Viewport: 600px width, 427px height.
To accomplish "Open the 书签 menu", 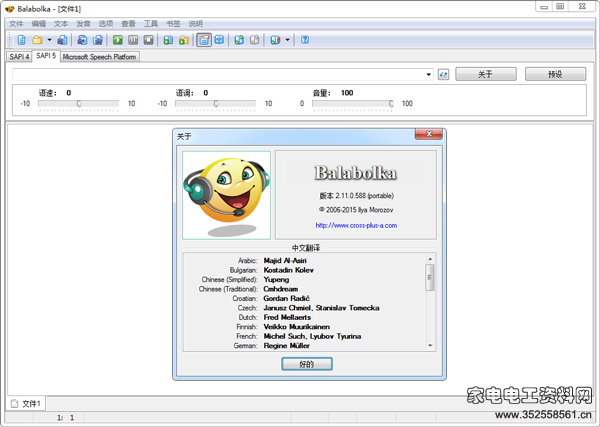I will pyautogui.click(x=173, y=24).
